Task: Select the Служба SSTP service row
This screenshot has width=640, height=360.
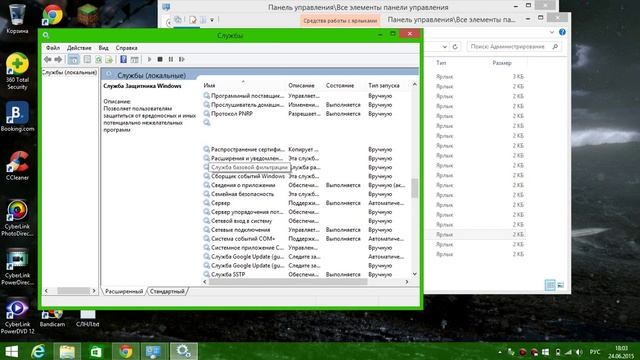Action: tap(306, 275)
